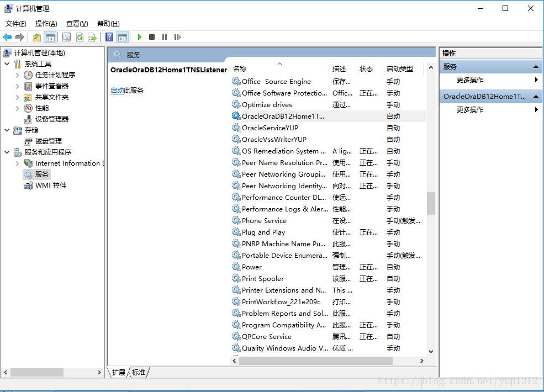
Task: Click the Up one level folder icon
Action: [37, 37]
